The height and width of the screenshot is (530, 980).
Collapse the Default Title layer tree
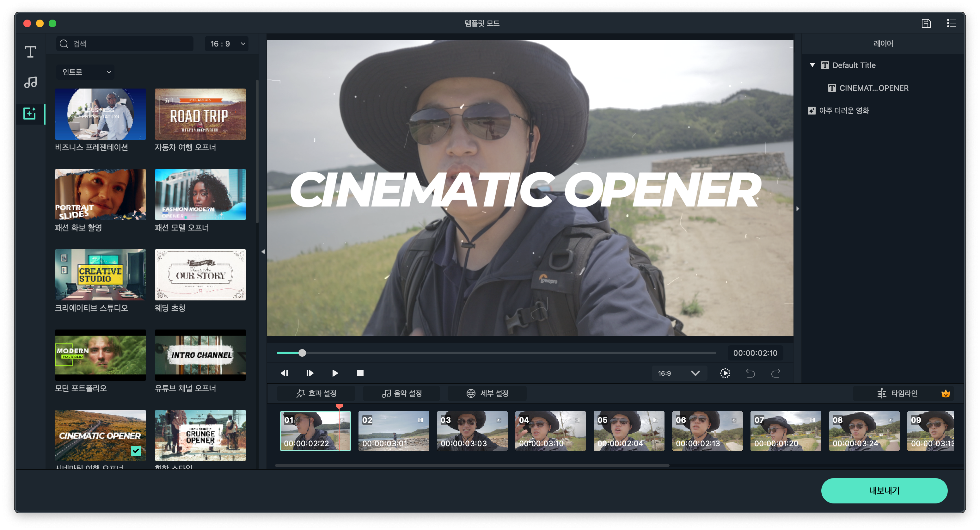click(x=812, y=65)
